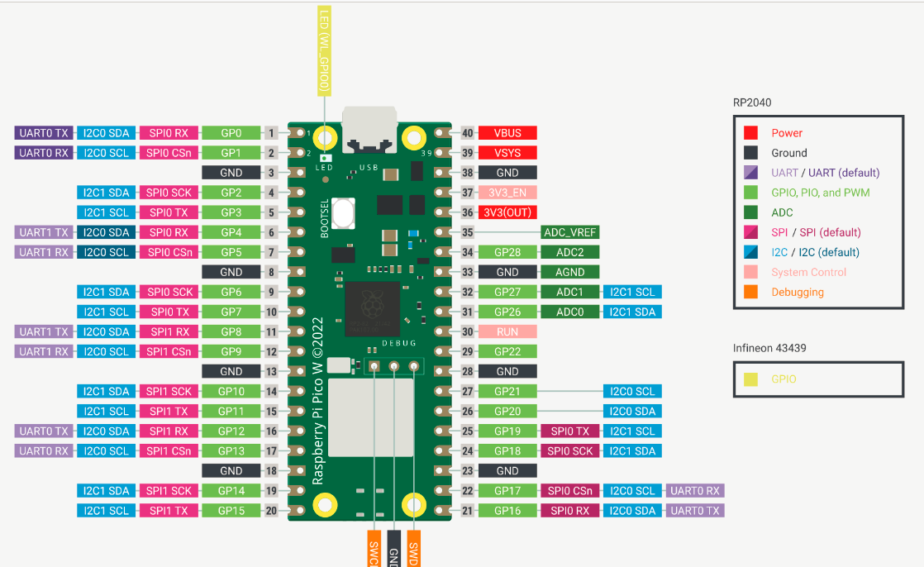Screen dimensions: 924x567
Task: Select the red VBUS pin label
Action: [x=507, y=133]
